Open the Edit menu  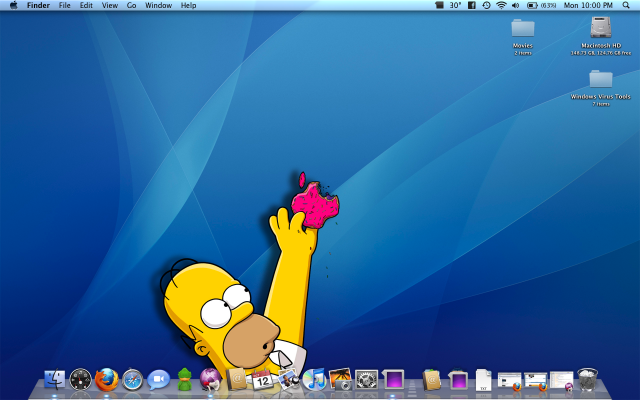[86, 5]
